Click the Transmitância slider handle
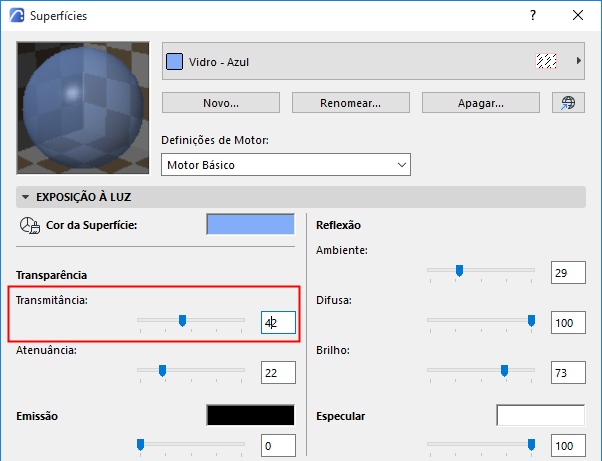The height and width of the screenshot is (461, 602). (183, 321)
